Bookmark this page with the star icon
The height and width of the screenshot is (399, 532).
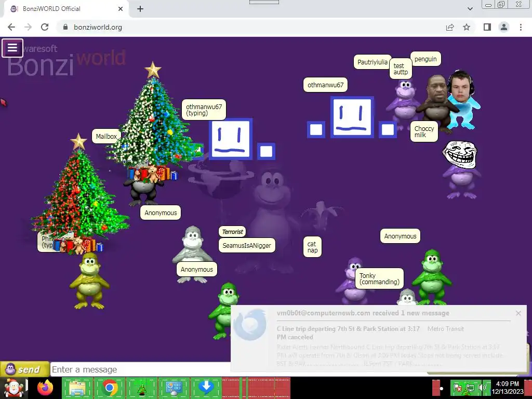click(x=467, y=27)
